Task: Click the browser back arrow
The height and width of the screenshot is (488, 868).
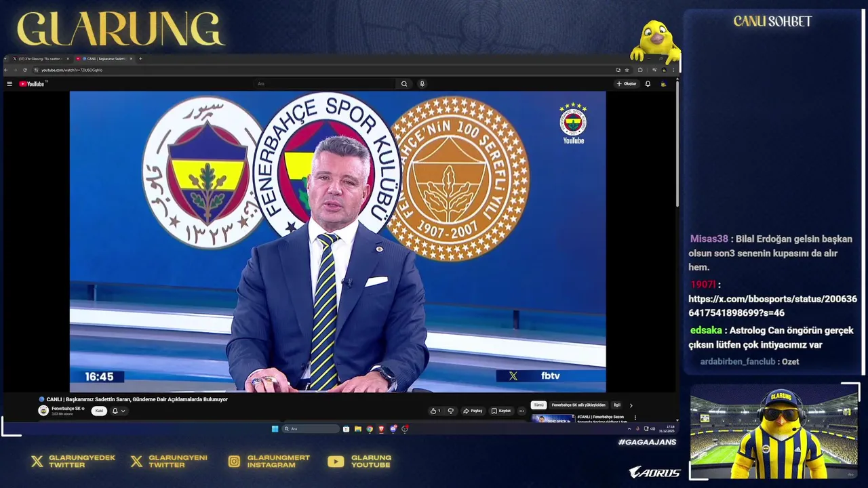Action: 6,70
